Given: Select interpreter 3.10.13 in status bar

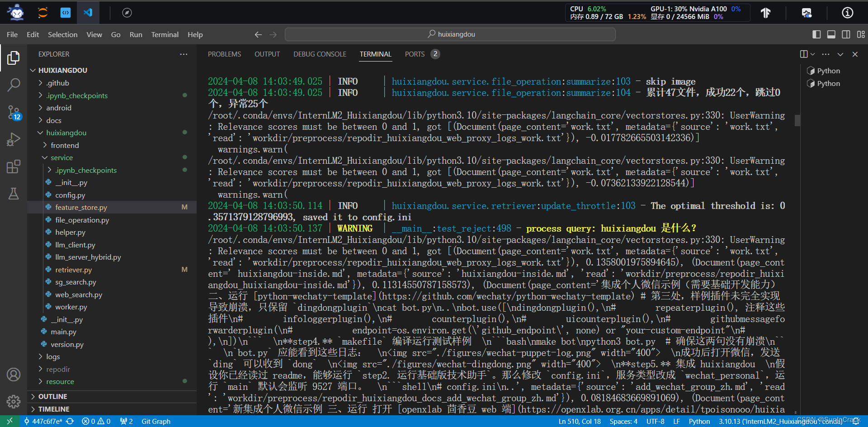Looking at the screenshot, I should pyautogui.click(x=781, y=421).
